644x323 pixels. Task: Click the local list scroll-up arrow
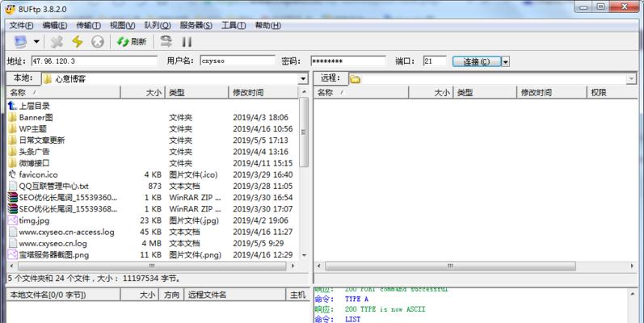point(304,92)
